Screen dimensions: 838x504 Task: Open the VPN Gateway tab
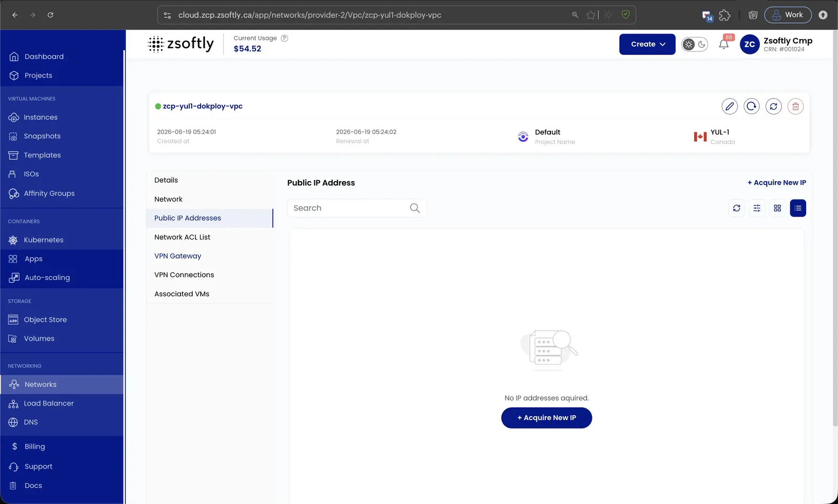click(178, 256)
